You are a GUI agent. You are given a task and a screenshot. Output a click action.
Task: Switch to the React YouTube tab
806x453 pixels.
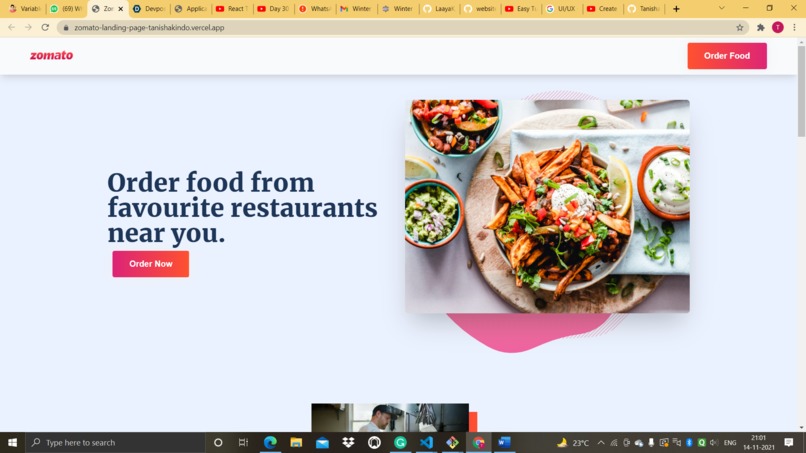tap(232, 9)
